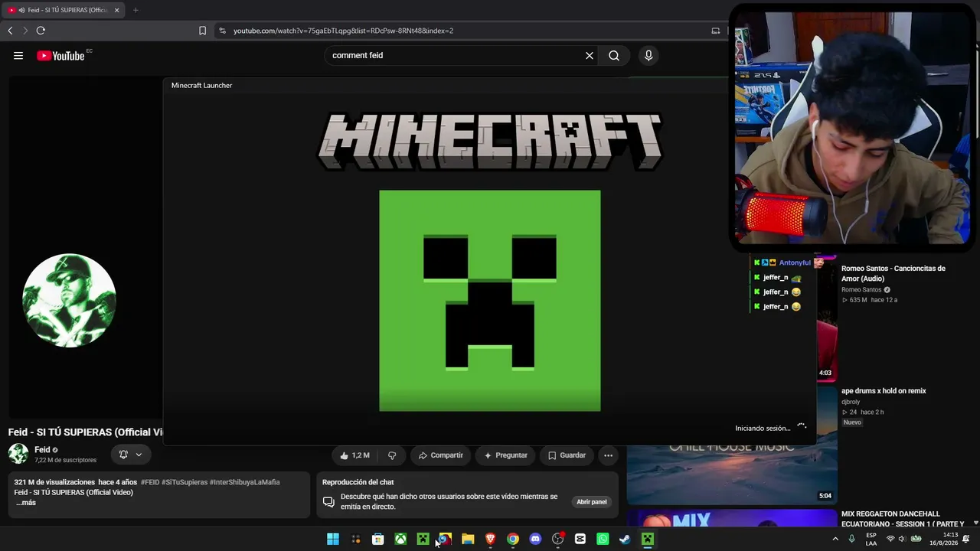Click the Compartir button
The height and width of the screenshot is (551, 980).
440,455
